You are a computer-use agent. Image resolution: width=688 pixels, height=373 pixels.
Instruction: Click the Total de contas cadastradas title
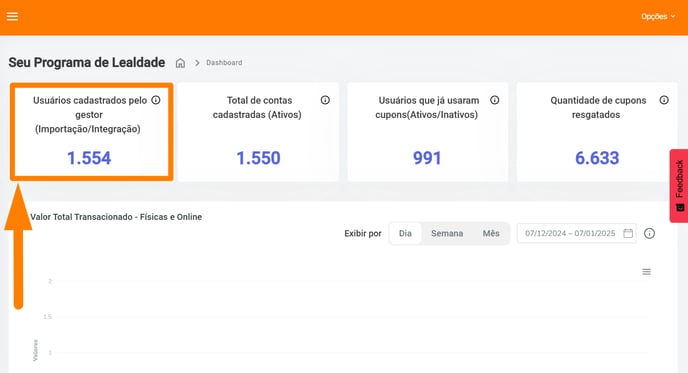click(258, 108)
